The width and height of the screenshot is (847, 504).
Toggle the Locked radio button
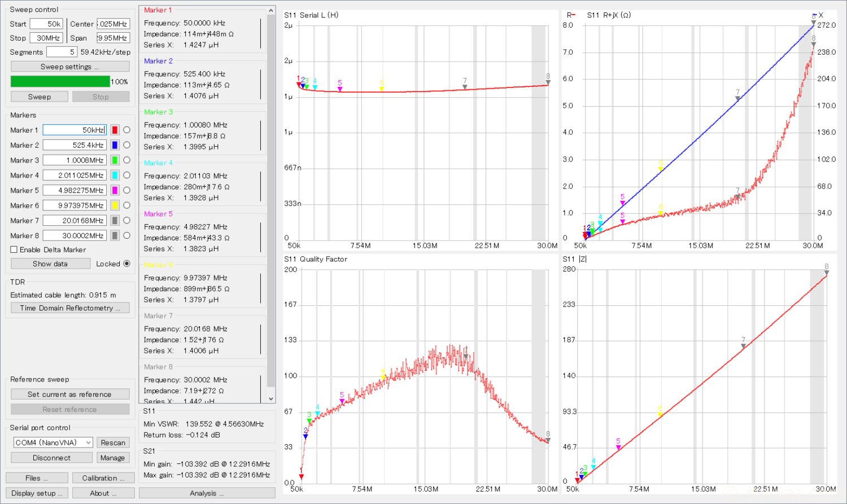tap(126, 264)
